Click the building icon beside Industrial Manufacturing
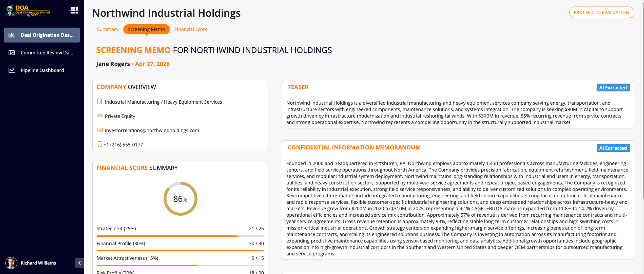The width and height of the screenshot is (644, 274). click(x=99, y=102)
